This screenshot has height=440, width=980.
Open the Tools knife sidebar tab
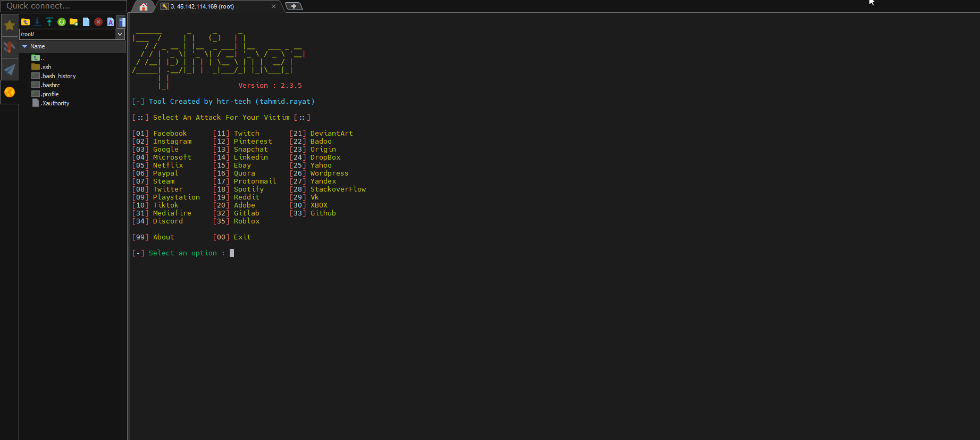click(10, 47)
